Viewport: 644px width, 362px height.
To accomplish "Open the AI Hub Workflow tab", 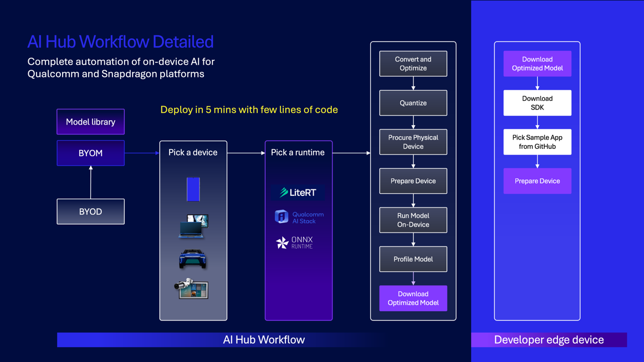I will [264, 339].
